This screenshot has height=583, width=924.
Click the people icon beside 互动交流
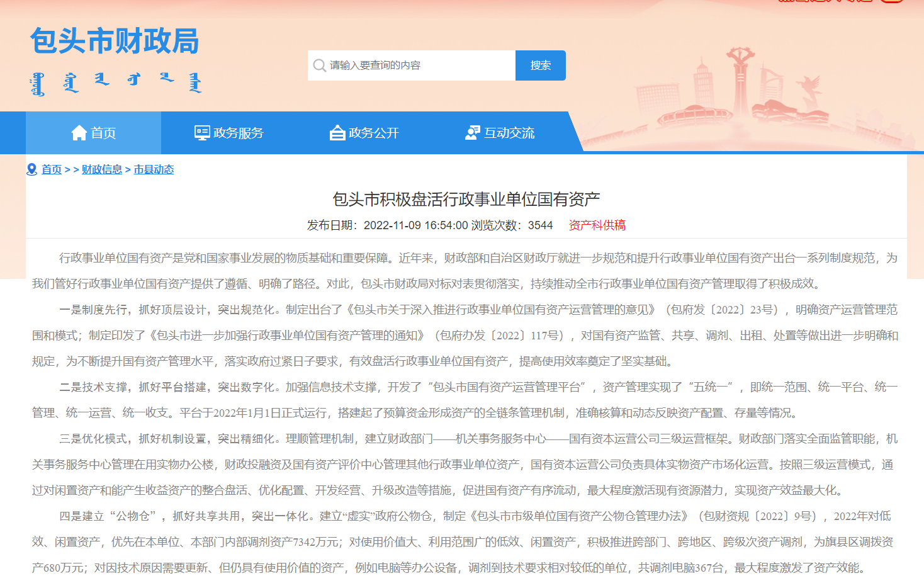472,133
